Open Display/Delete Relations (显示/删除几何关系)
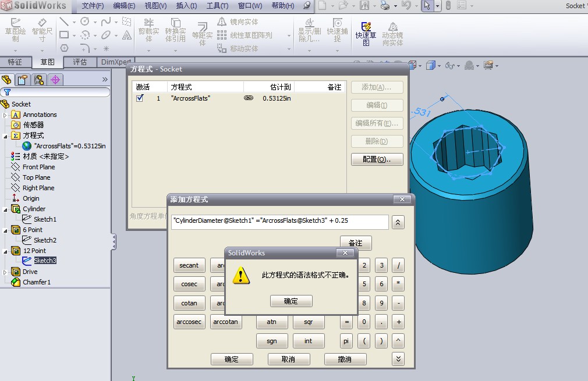The image size is (588, 381). pos(309,30)
